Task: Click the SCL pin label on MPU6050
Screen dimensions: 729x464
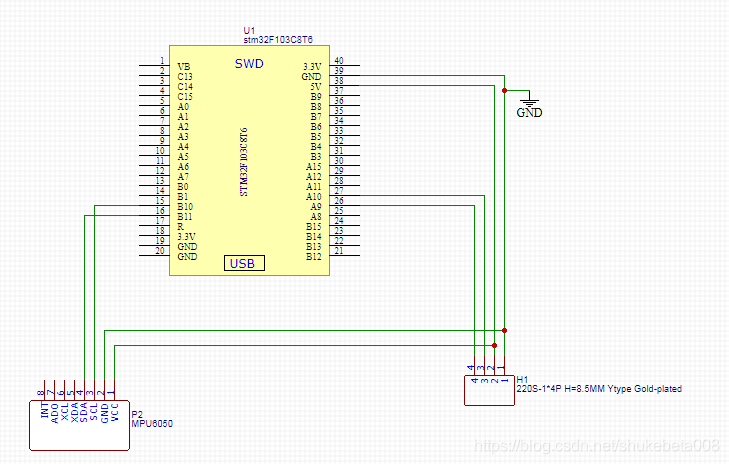Action: pyautogui.click(x=94, y=412)
